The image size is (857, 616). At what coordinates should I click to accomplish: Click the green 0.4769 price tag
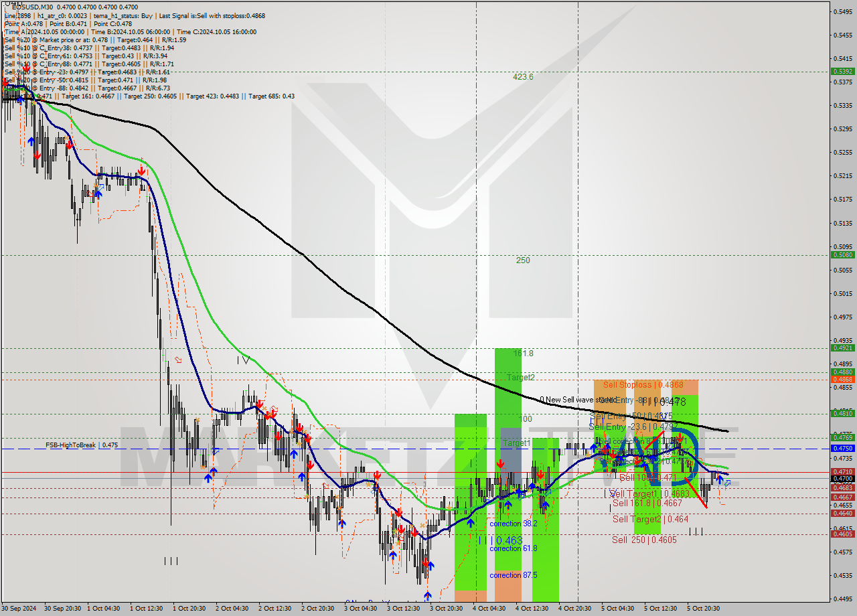842,437
